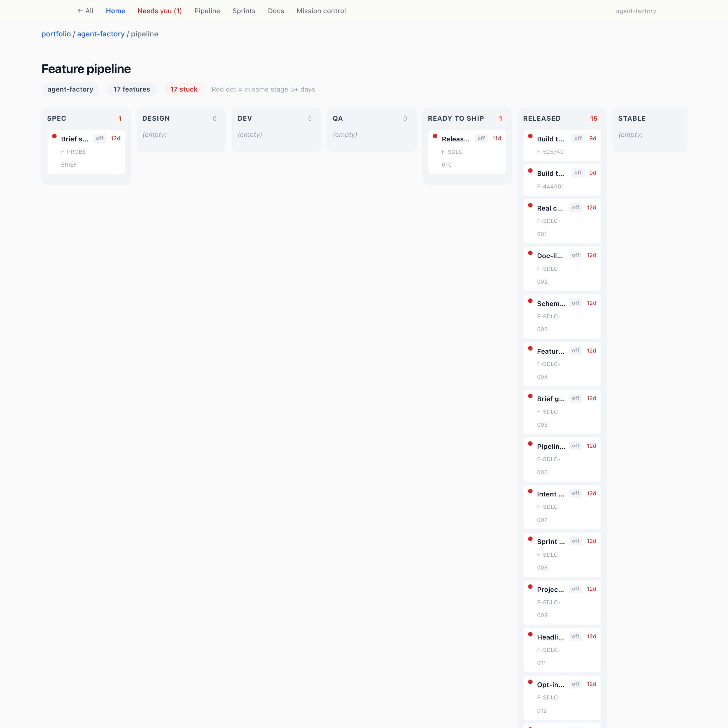Open the Doc-li... card F-SDLC-002
This screenshot has width=728, height=728.
pyautogui.click(x=562, y=269)
